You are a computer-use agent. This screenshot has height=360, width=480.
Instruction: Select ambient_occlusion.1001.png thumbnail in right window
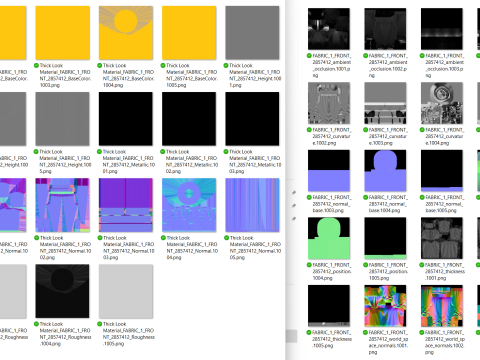tap(329, 29)
